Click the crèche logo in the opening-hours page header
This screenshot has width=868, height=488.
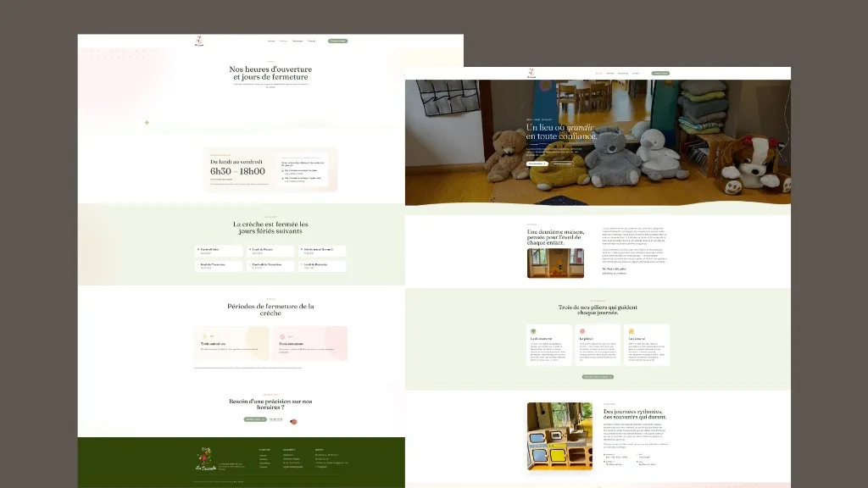(x=199, y=41)
